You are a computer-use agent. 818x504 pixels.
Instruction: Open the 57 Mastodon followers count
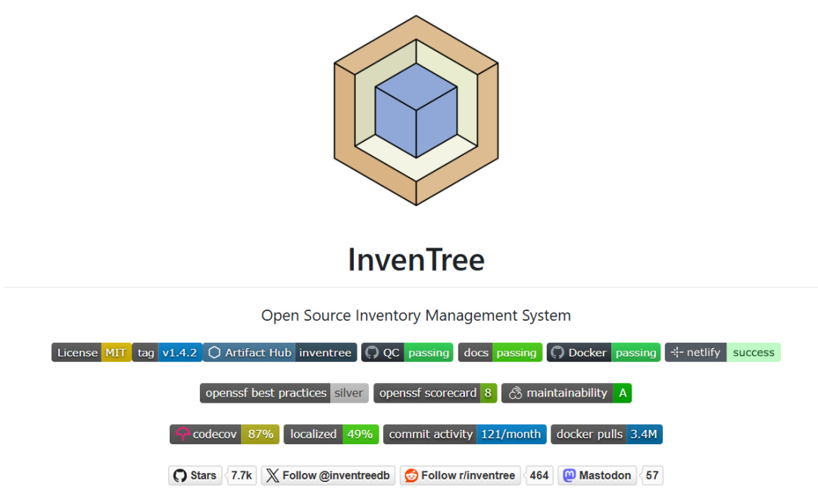[x=652, y=475]
